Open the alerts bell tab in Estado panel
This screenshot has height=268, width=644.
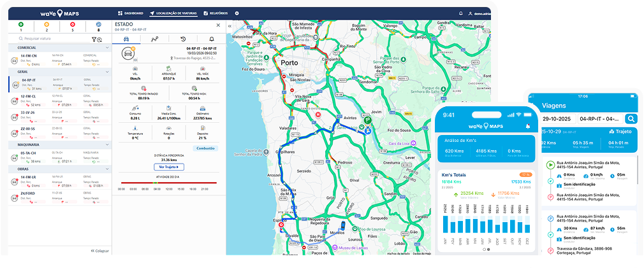tap(212, 39)
